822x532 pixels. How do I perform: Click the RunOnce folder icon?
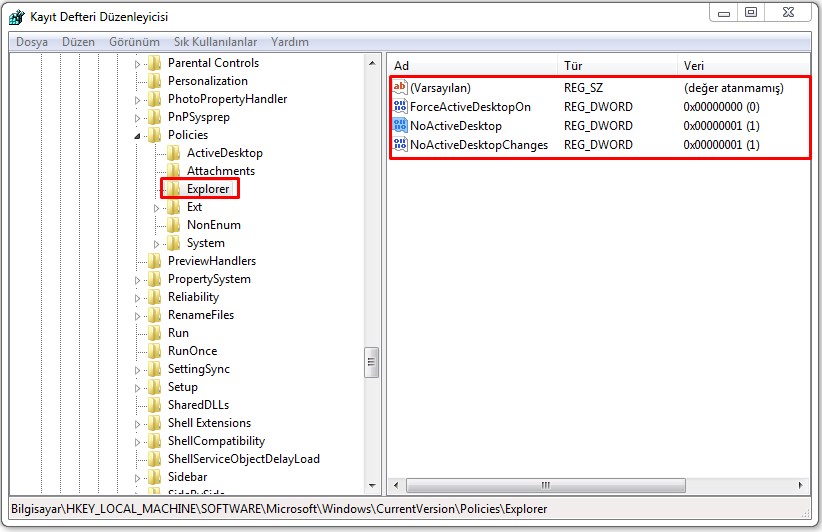tap(155, 351)
